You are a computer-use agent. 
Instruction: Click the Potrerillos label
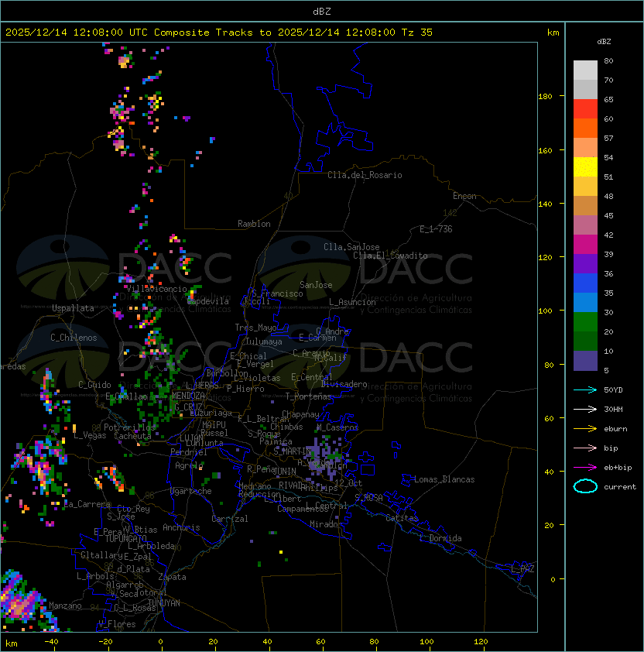click(129, 427)
